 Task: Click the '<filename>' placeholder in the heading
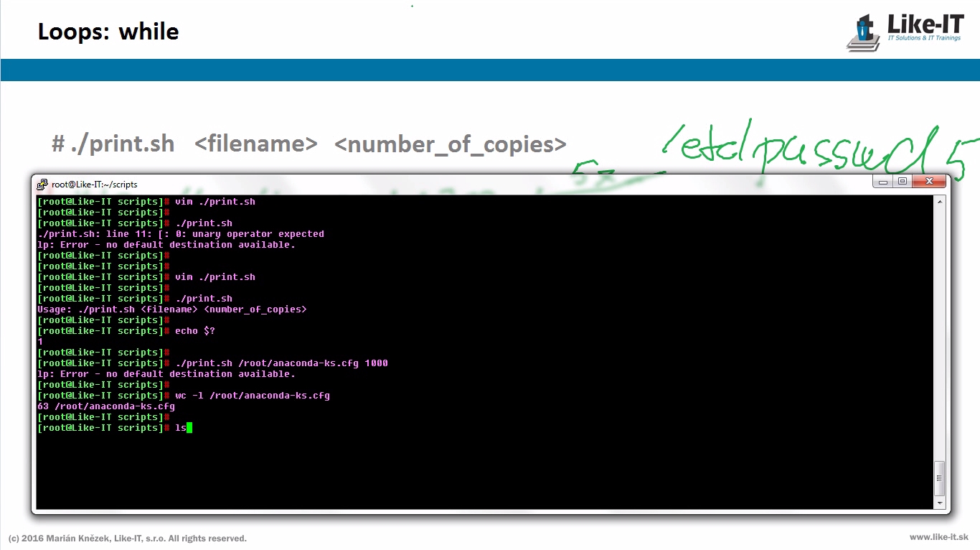[x=255, y=144]
